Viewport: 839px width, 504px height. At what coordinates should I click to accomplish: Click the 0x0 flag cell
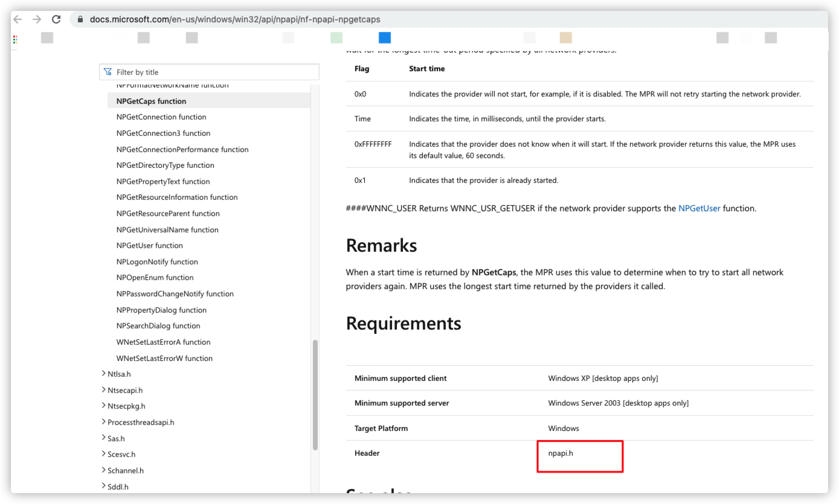click(360, 94)
